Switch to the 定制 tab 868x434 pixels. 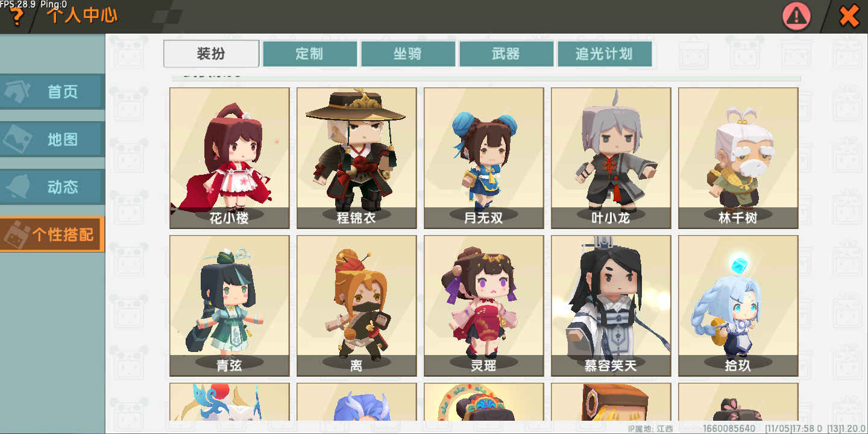[x=310, y=54]
